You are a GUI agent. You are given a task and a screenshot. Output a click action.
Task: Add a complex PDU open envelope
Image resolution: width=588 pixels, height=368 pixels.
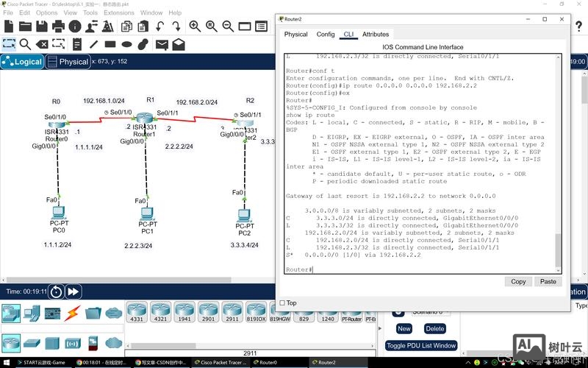(x=179, y=44)
